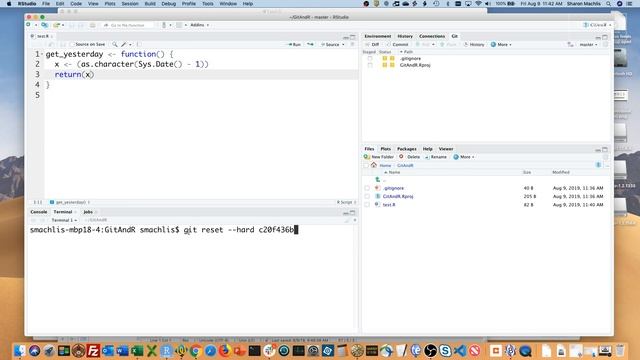640x360 pixels.
Task: Stage the GitAndR.Rproj file checkbox
Action: coord(370,65)
